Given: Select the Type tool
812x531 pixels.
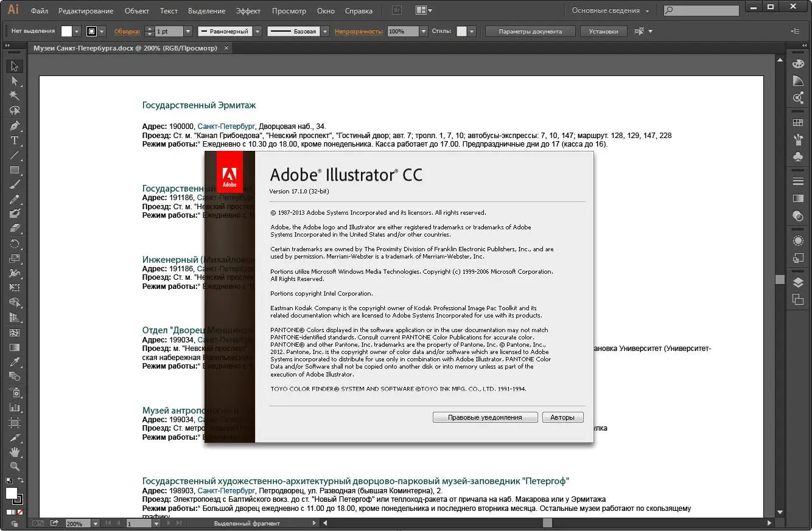Looking at the screenshot, I should (x=15, y=141).
